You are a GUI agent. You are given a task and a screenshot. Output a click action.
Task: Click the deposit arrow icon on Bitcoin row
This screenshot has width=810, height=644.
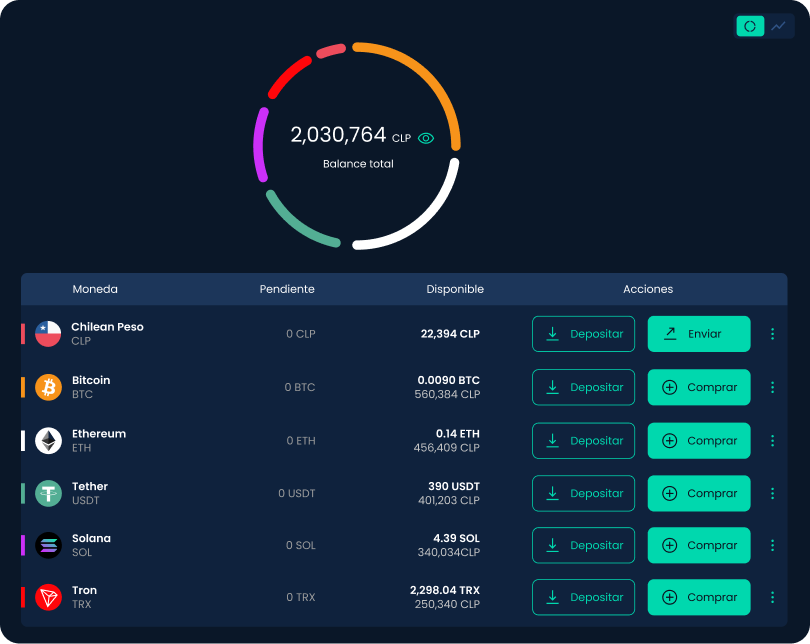552,387
